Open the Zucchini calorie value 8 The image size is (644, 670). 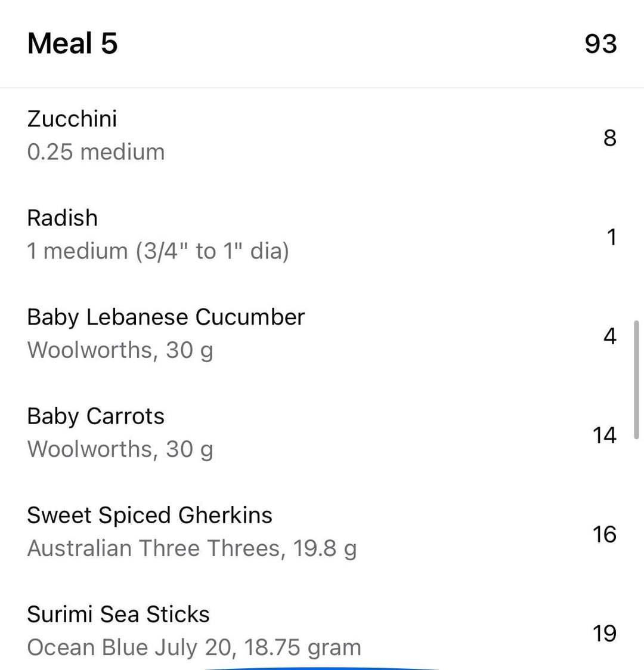[609, 138]
